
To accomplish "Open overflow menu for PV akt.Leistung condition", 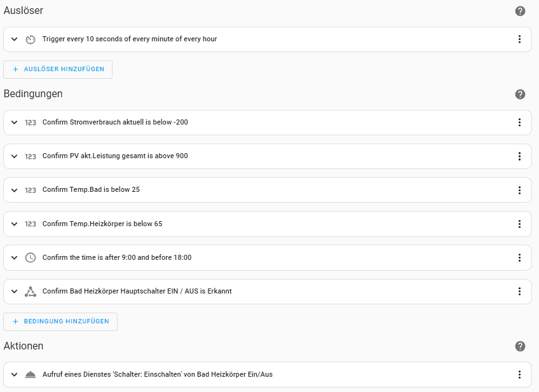I will coord(519,156).
